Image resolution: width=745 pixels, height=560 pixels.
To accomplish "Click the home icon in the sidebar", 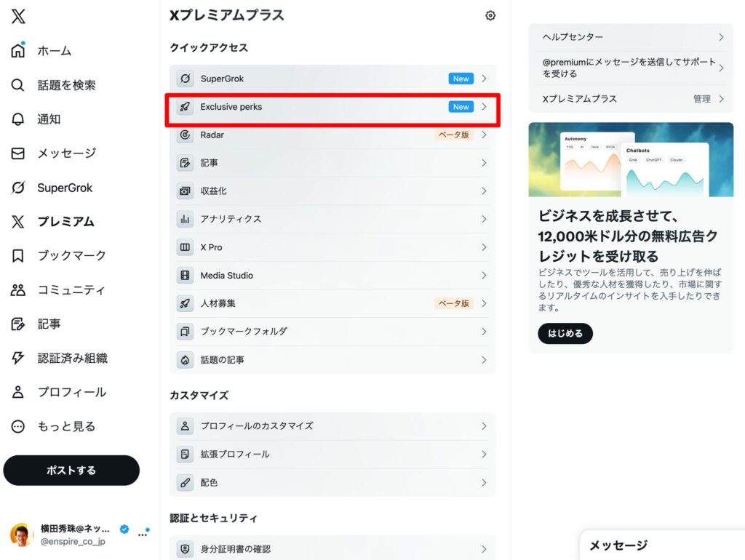I will [18, 50].
